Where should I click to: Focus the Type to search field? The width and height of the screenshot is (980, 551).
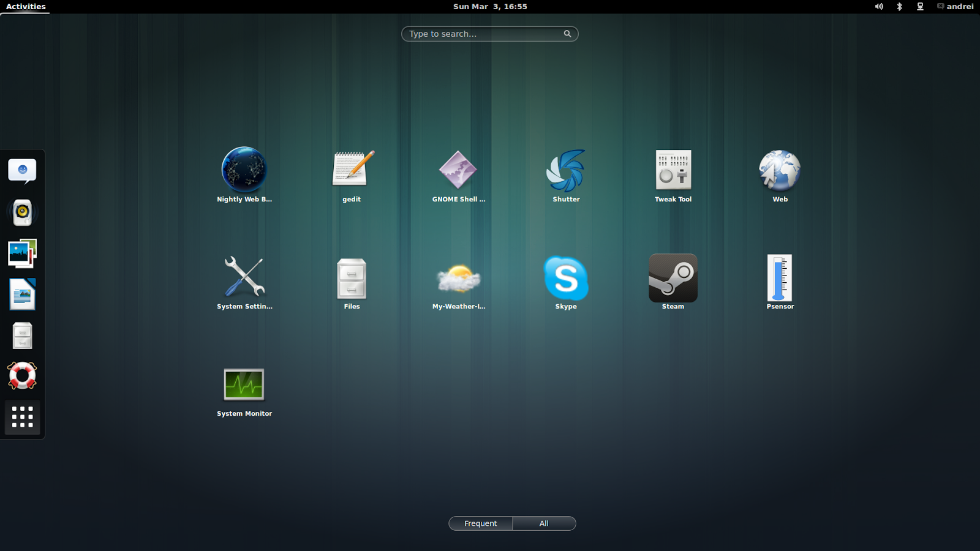coord(489,34)
